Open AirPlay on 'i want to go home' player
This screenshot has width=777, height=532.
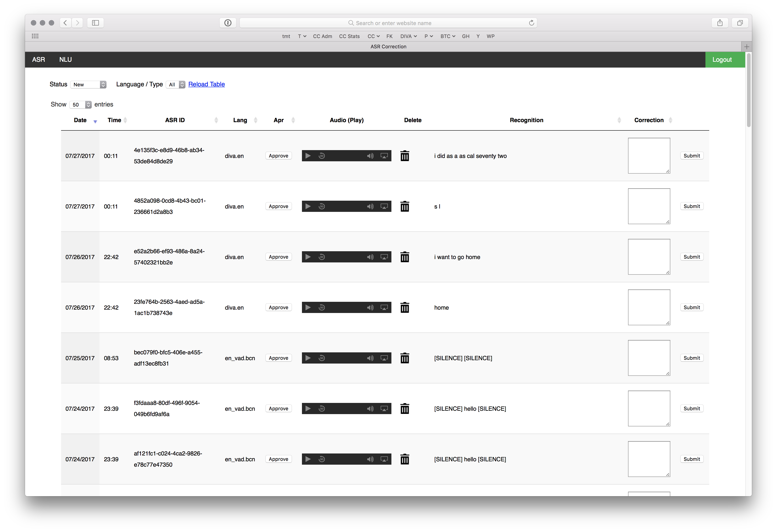(384, 257)
